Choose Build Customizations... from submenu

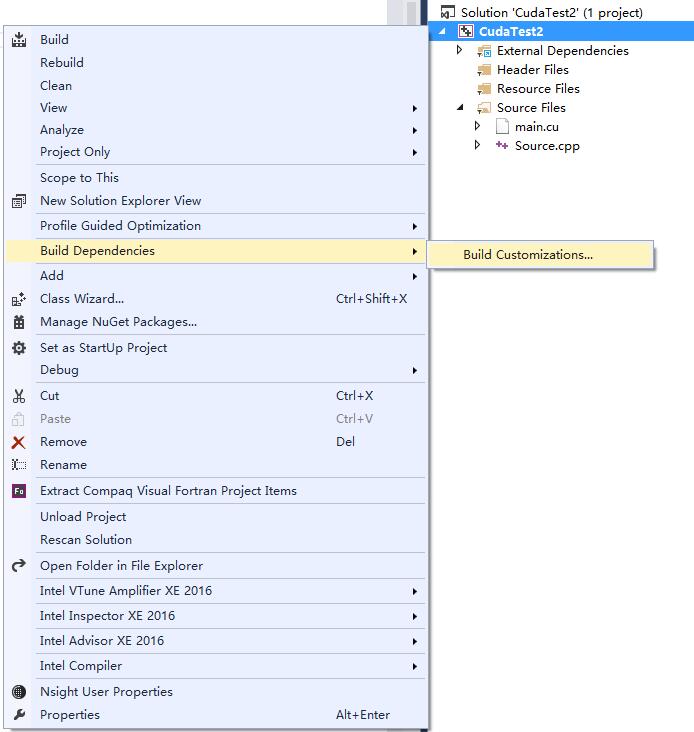click(x=540, y=255)
